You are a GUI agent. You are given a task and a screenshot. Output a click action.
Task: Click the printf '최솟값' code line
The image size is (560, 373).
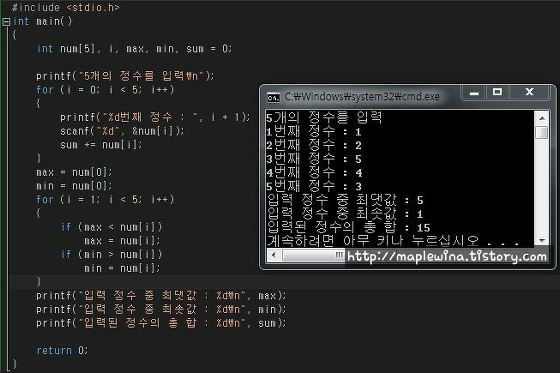[161, 309]
